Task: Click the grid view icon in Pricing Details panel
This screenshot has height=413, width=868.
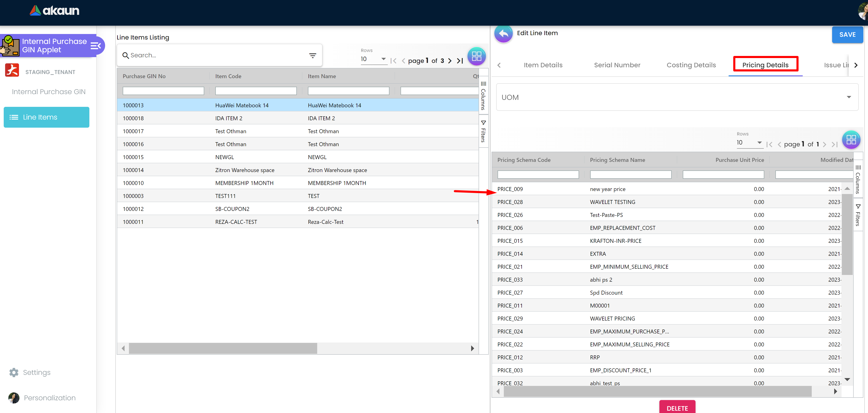Action: point(851,140)
